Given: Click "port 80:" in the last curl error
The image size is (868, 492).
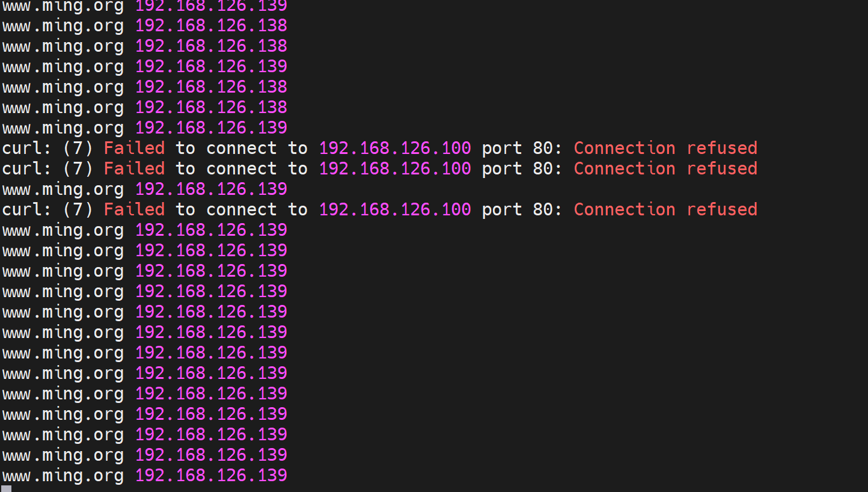Looking at the screenshot, I should pyautogui.click(x=522, y=209).
